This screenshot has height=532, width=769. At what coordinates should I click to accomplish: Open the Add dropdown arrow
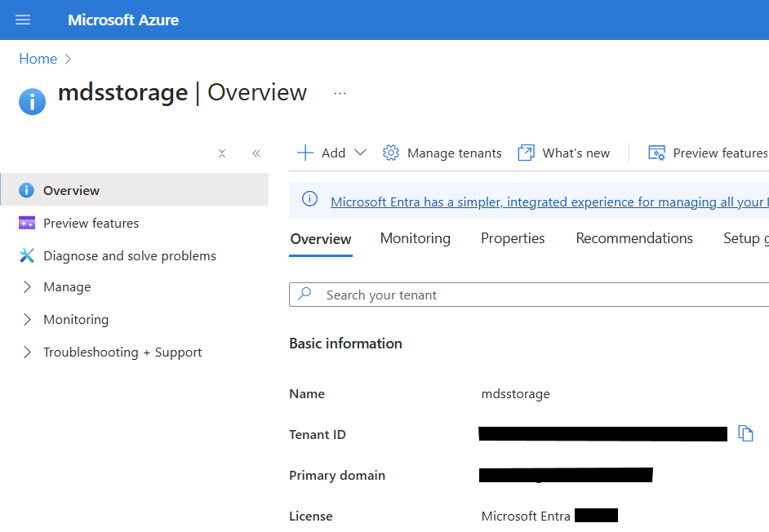[360, 153]
